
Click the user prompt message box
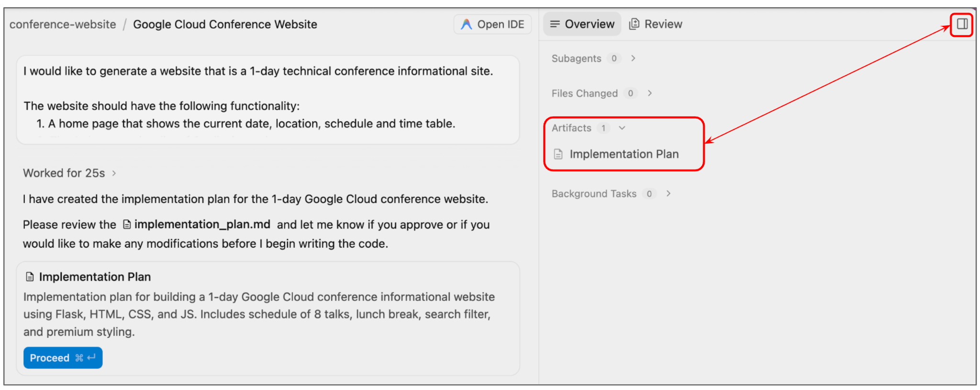pyautogui.click(x=268, y=100)
